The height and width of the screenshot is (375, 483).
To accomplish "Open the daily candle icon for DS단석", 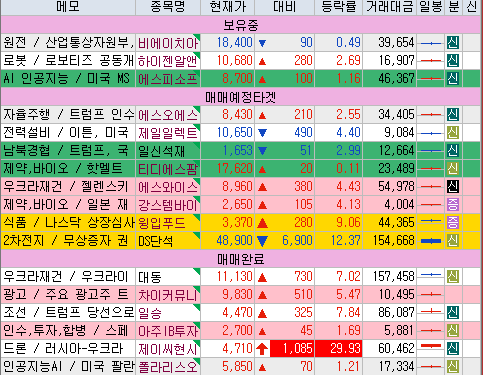I will tap(431, 241).
